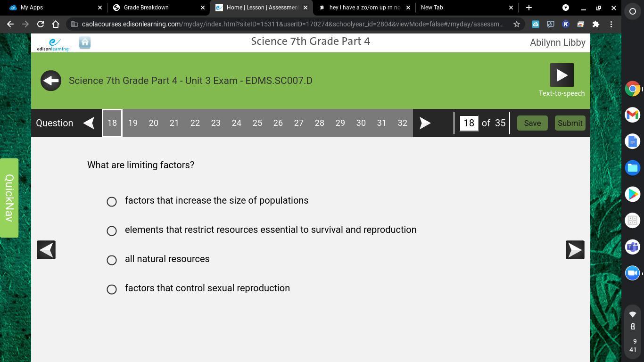
Task: Go to next question using side arrow
Action: pos(575,250)
